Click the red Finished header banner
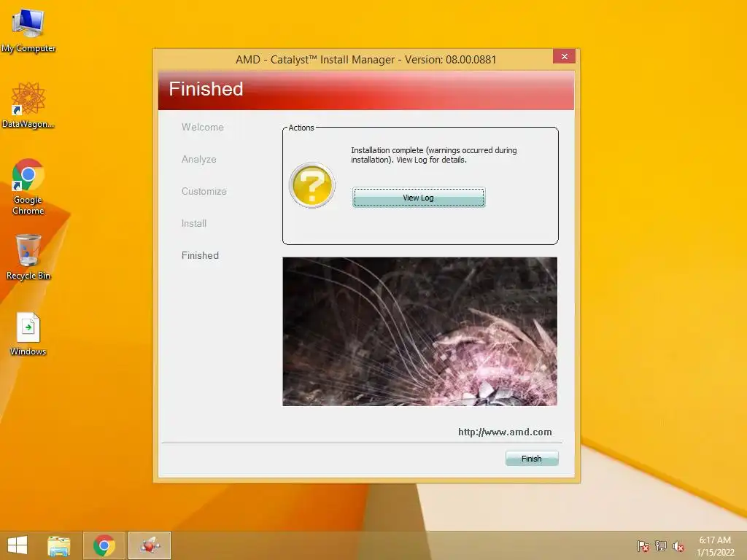Viewport: 747px width, 560px height. click(x=366, y=90)
